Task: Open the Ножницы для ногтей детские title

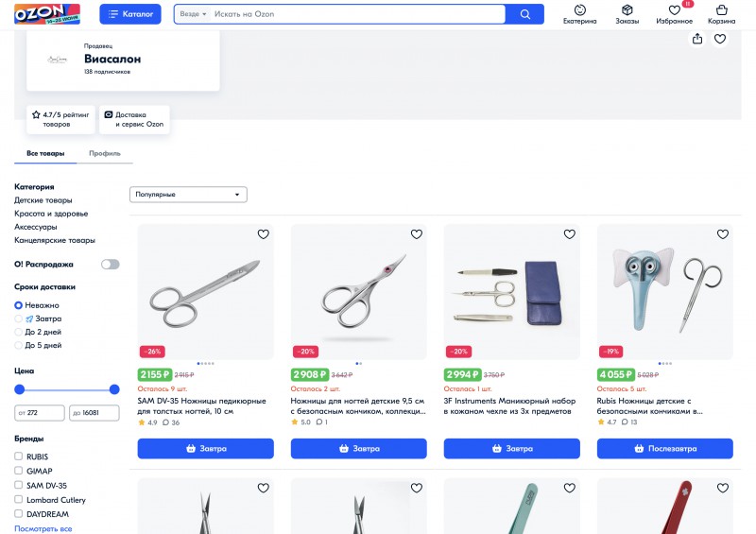Action: click(x=358, y=406)
